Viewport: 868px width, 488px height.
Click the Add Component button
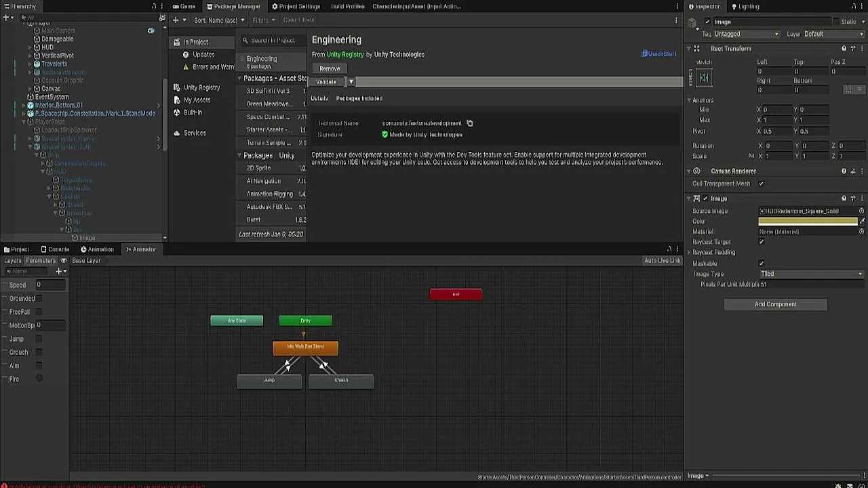coord(775,304)
